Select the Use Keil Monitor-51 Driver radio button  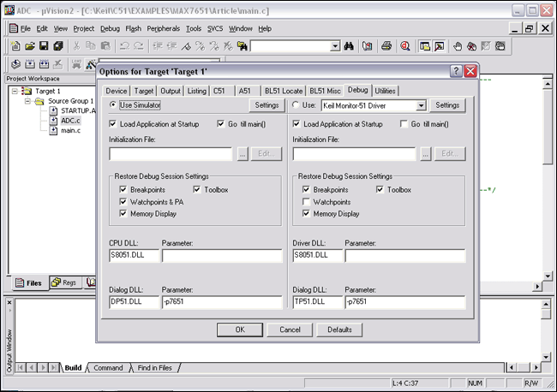click(x=296, y=104)
